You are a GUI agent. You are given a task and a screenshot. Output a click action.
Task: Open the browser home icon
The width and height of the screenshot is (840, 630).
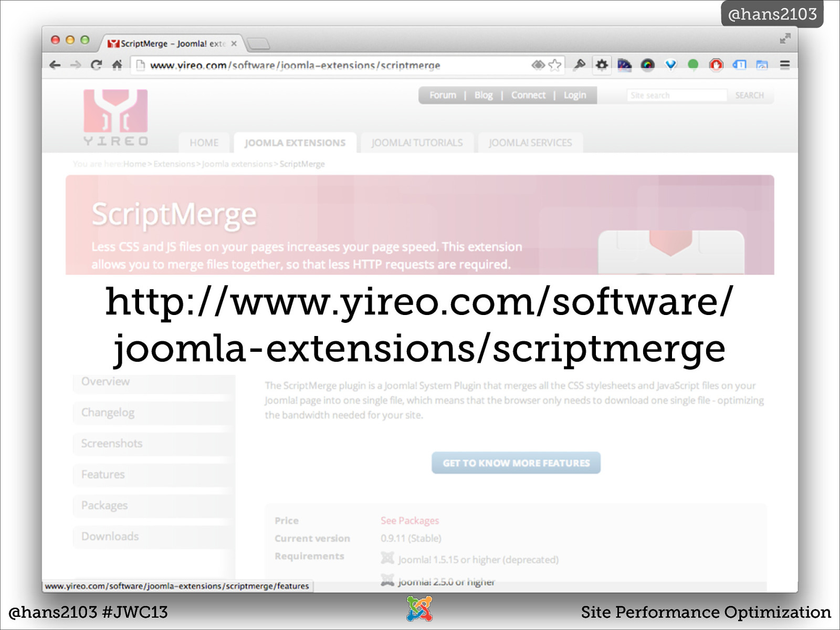[x=117, y=65]
